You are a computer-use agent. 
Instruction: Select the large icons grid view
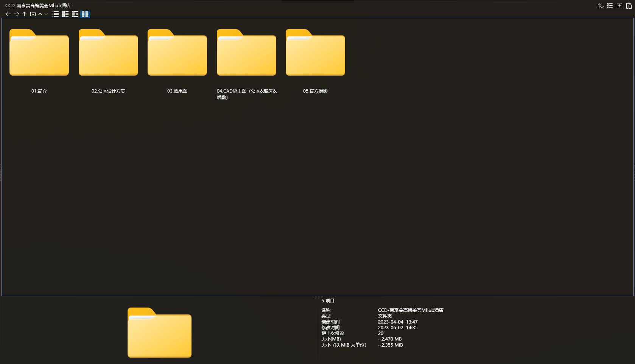(85, 14)
